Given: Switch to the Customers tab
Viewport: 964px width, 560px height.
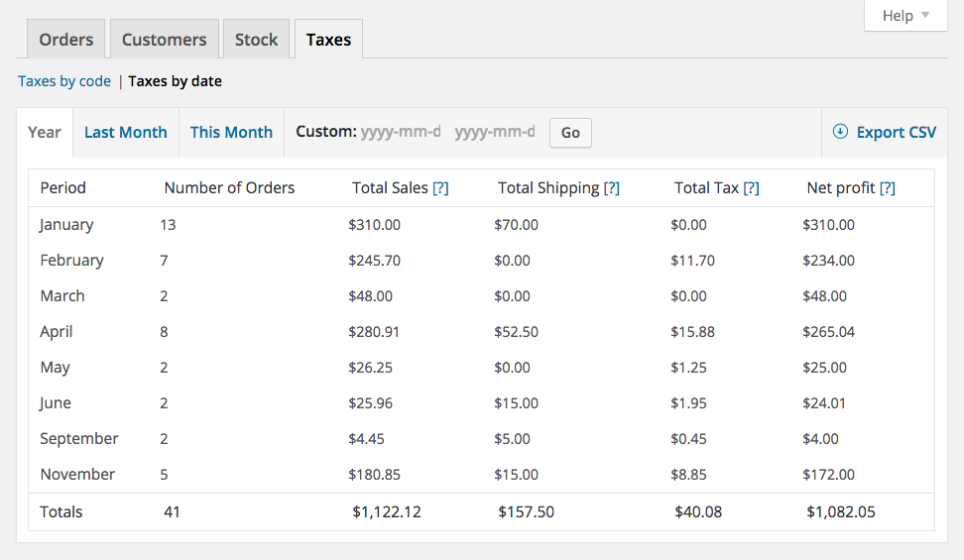Looking at the screenshot, I should (164, 40).
